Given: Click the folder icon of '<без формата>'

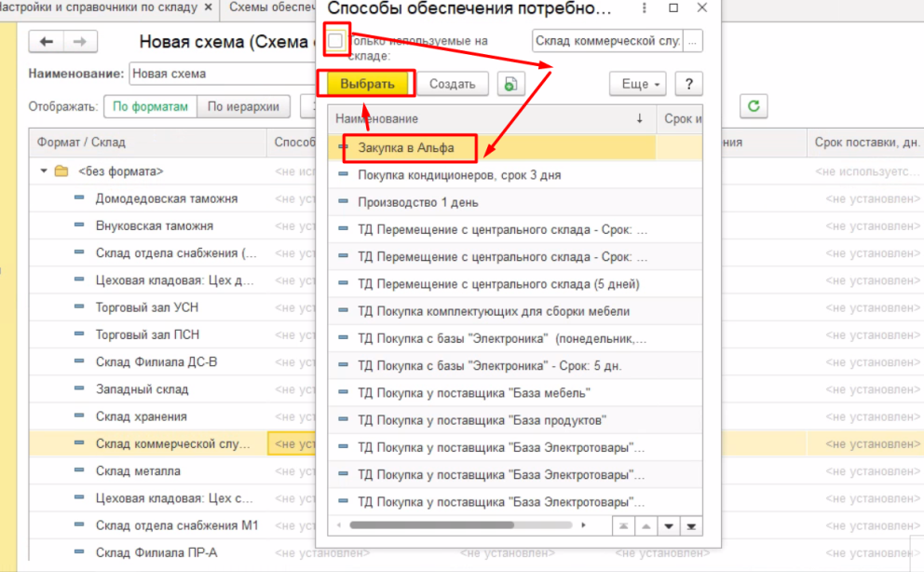Looking at the screenshot, I should point(61,170).
